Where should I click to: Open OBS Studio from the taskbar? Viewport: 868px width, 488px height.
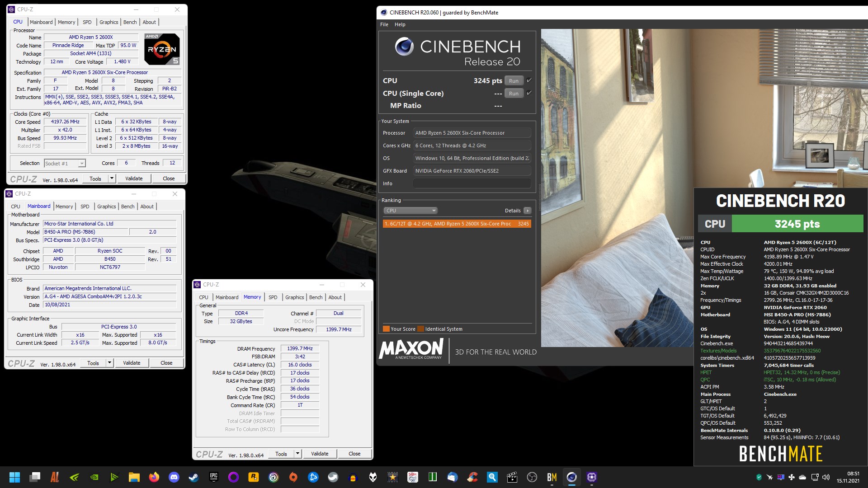pos(532,477)
